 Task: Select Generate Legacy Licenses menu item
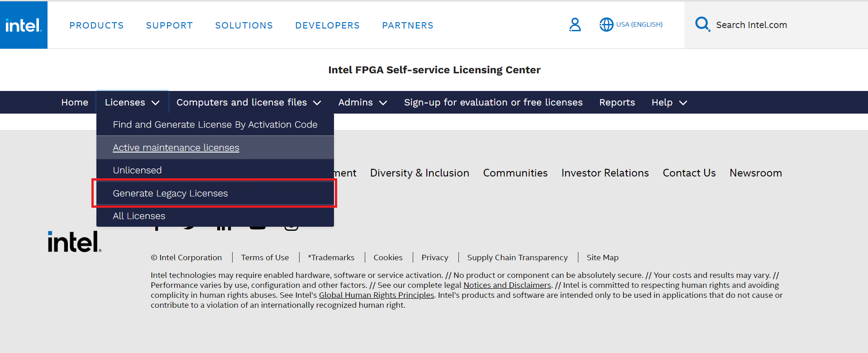[170, 193]
